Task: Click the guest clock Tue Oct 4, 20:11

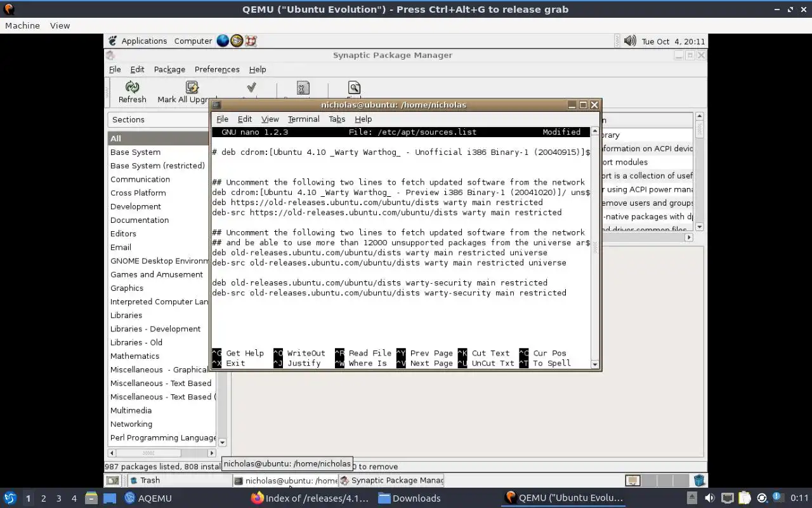Action: (x=673, y=41)
